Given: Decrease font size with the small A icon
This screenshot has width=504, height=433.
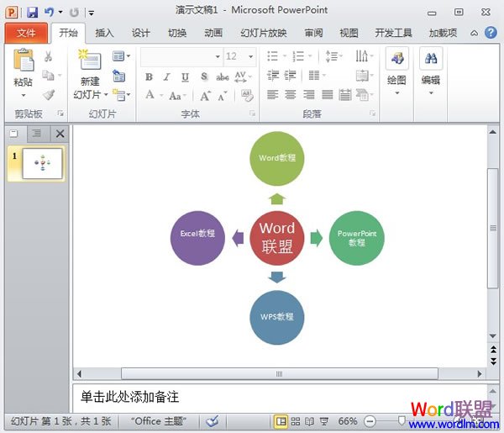Looking at the screenshot, I should pyautogui.click(x=222, y=96).
